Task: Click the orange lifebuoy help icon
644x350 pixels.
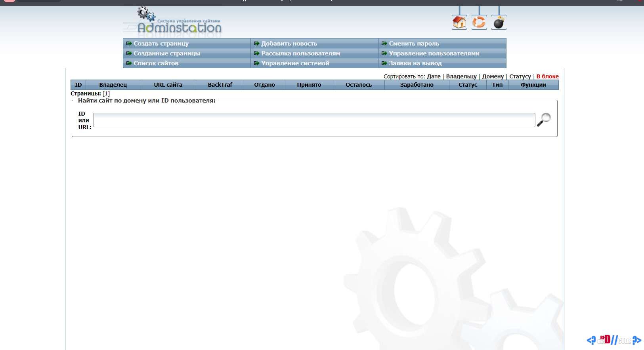Action: coord(479,22)
